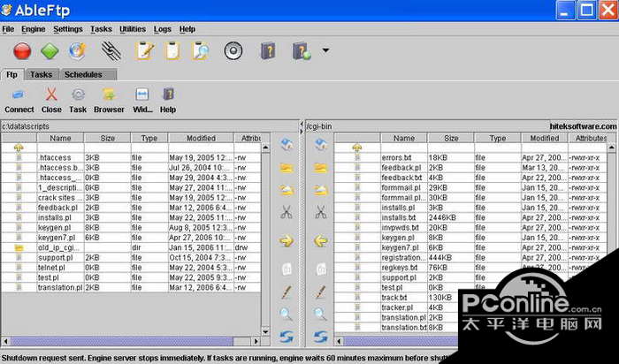
Task: Switch to the Tasks tab
Action: 41,74
